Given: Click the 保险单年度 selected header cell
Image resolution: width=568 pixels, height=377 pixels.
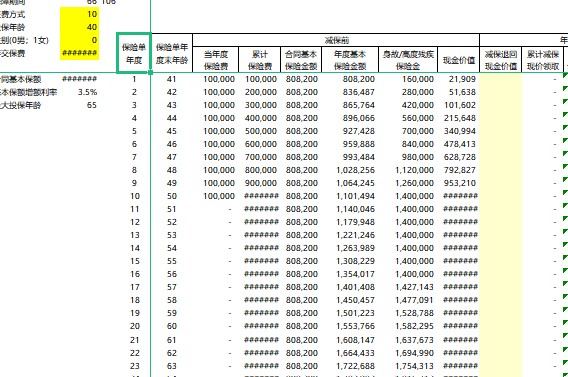Looking at the screenshot, I should pyautogui.click(x=134, y=53).
